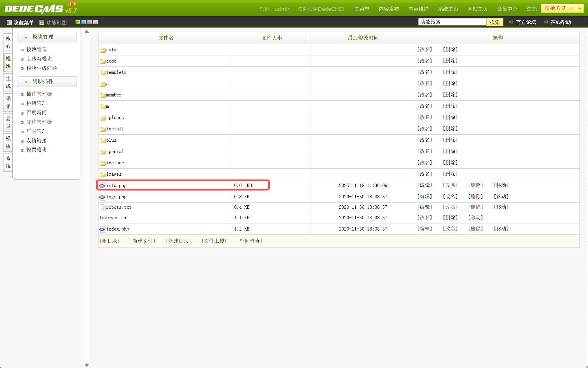Select the blue theme color swatch
The image size is (588, 368).
84,22
